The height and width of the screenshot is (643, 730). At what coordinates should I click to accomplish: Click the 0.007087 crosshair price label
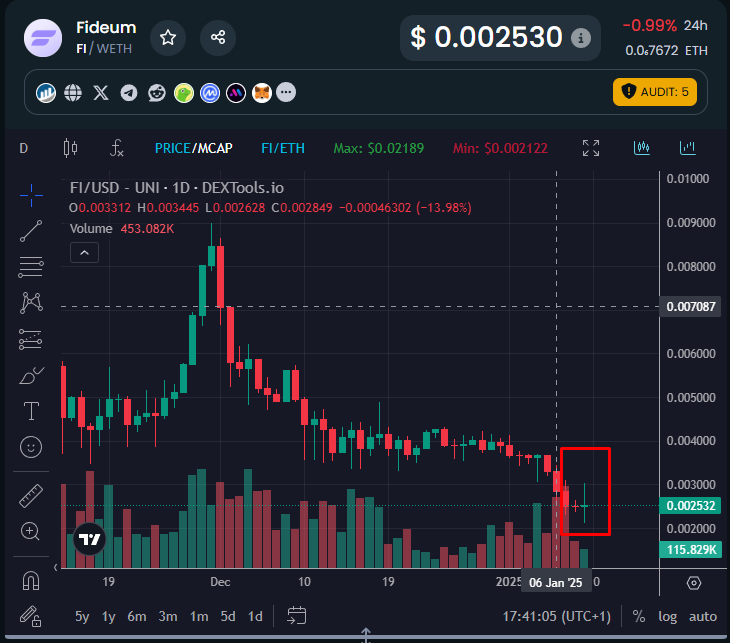pos(690,307)
